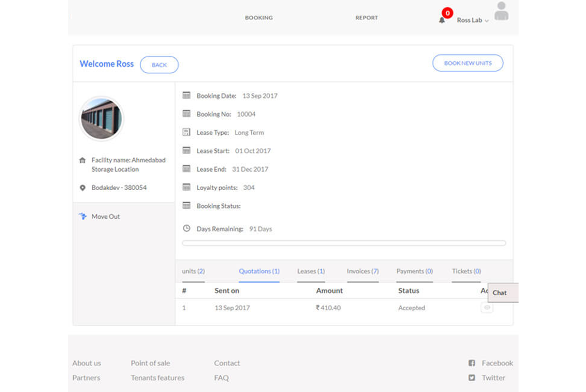Click the Facebook icon in footer

point(472,363)
